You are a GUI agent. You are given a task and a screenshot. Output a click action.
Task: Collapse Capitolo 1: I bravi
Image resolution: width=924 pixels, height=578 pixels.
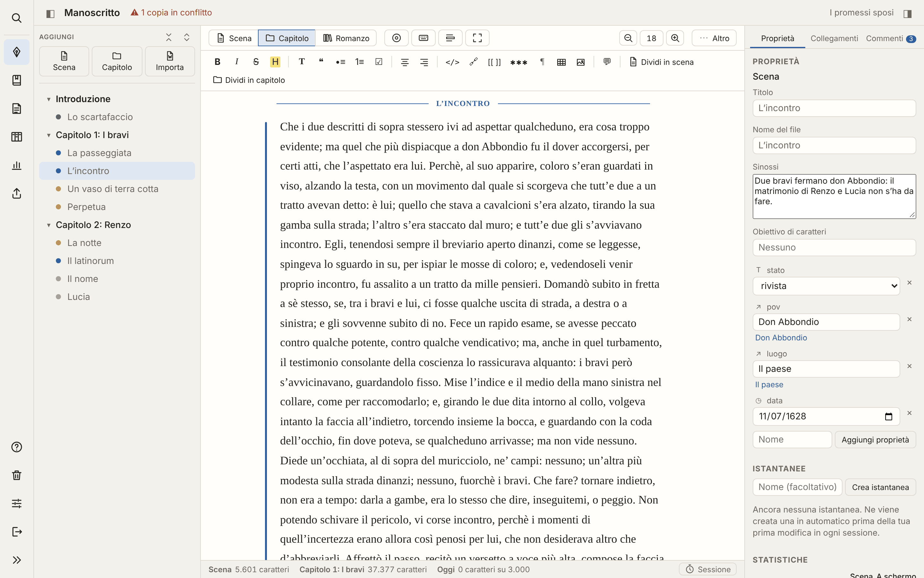[49, 135]
